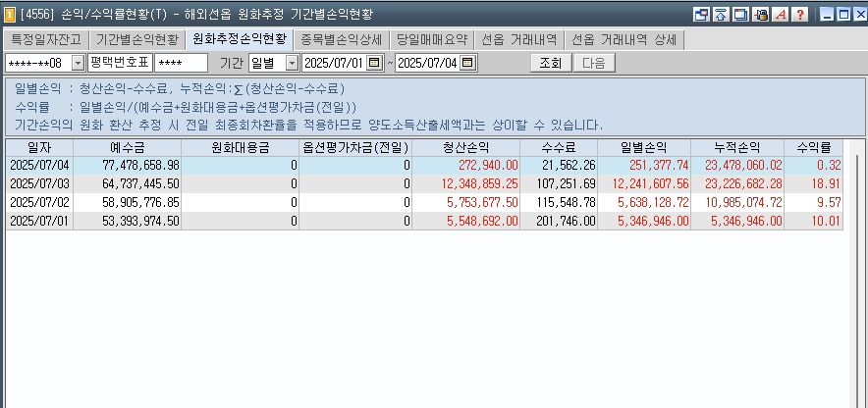Click cumulative profit 10,985,074.72
The image size is (868, 408).
click(x=744, y=203)
